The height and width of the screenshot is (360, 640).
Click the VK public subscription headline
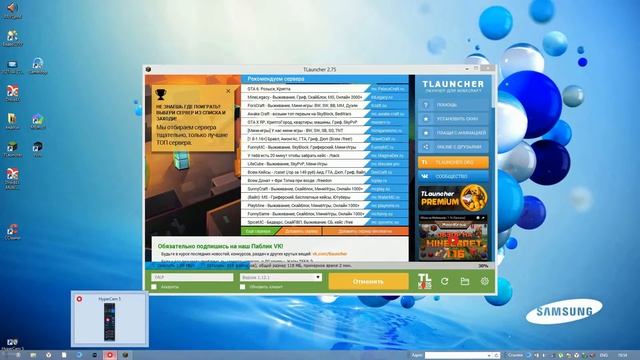pyautogui.click(x=220, y=246)
